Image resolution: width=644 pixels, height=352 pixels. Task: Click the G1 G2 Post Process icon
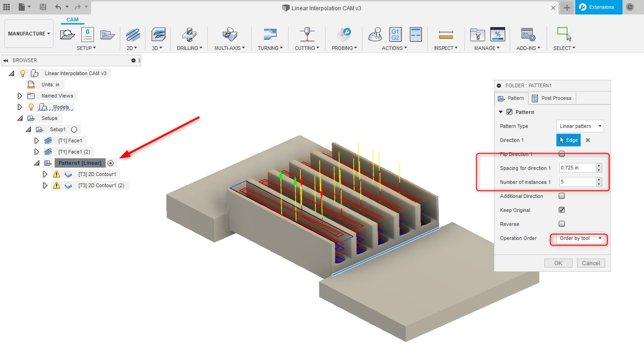click(x=395, y=35)
